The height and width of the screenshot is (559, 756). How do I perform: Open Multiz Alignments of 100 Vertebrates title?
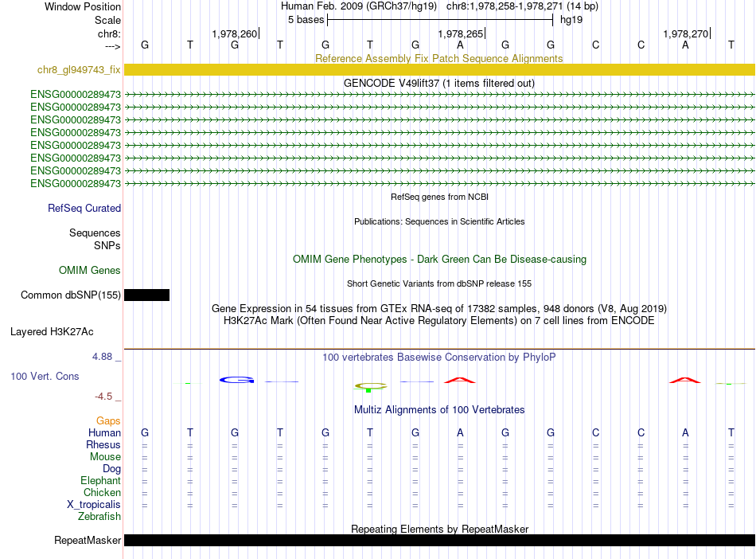(x=439, y=410)
